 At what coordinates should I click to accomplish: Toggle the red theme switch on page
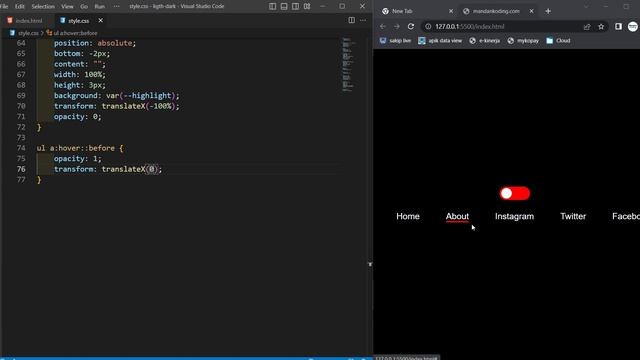tap(515, 193)
